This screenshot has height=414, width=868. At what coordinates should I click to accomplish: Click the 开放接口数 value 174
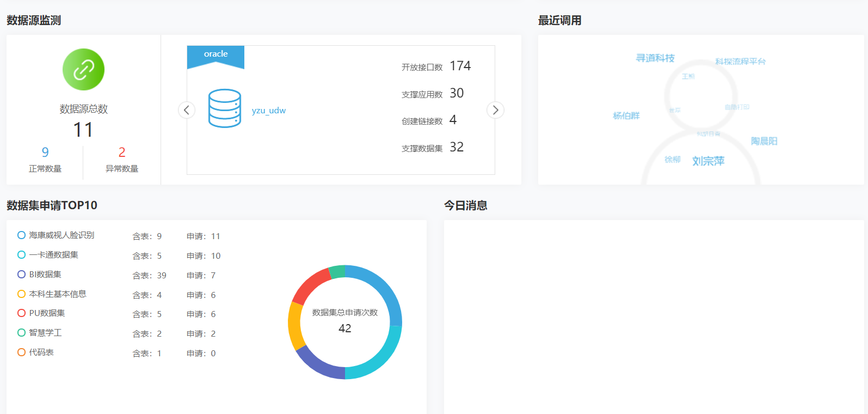[460, 66]
